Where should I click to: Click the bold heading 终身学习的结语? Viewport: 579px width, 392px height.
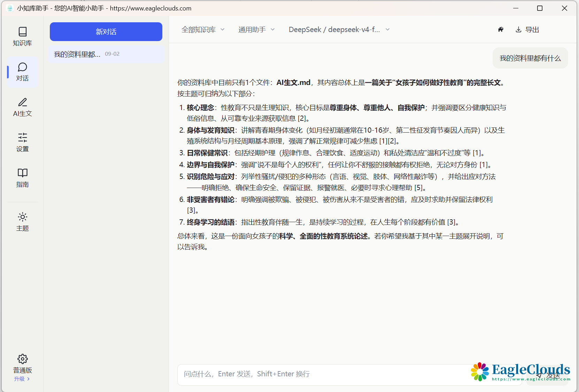[x=210, y=222]
